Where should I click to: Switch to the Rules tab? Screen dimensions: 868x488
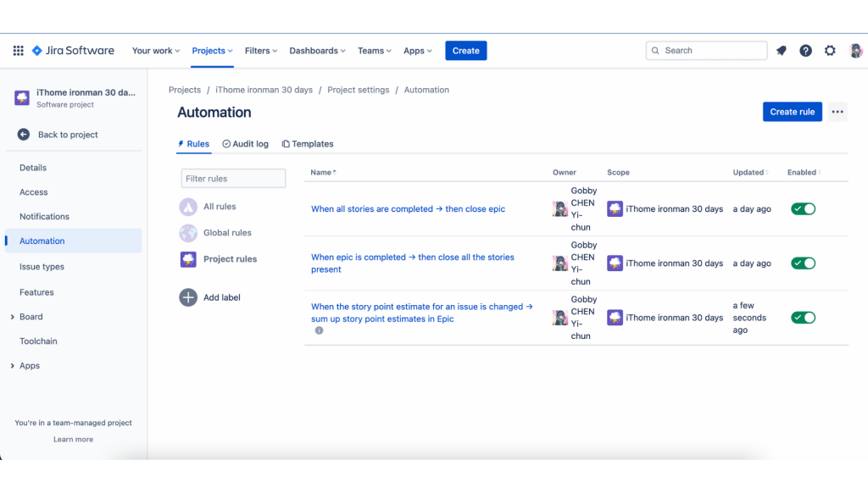pos(193,144)
